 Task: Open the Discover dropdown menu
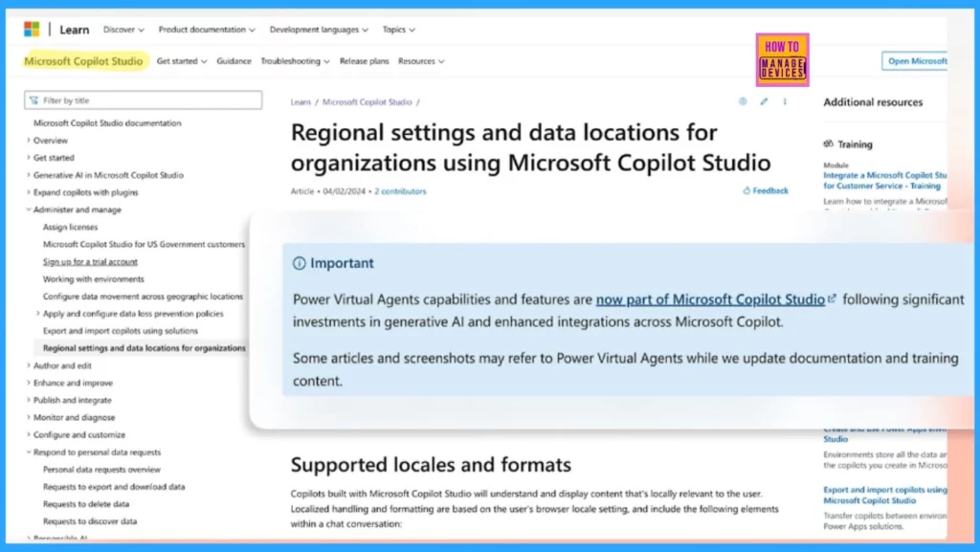[123, 30]
